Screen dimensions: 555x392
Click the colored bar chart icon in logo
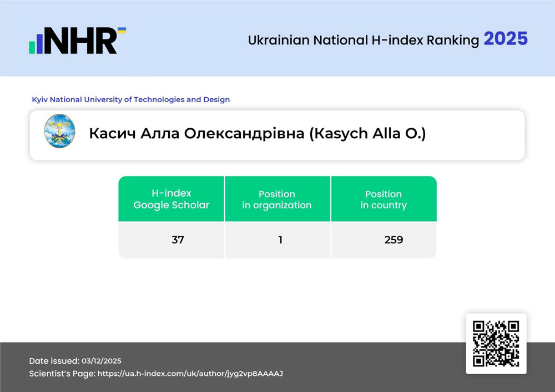[x=37, y=43]
